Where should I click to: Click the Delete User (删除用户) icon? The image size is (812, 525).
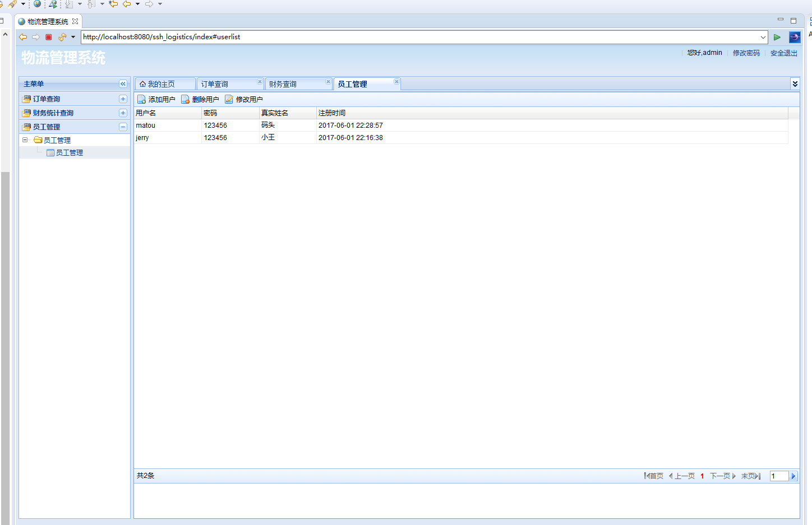pyautogui.click(x=186, y=100)
